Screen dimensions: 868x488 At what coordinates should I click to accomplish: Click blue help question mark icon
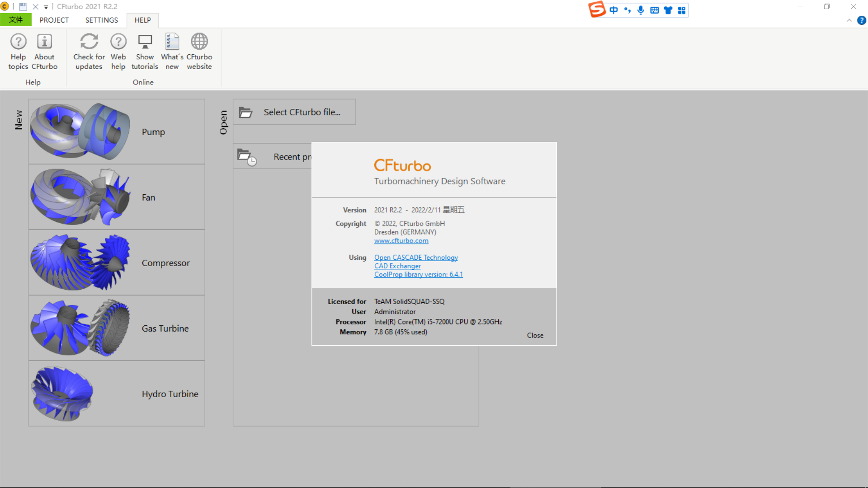862,20
